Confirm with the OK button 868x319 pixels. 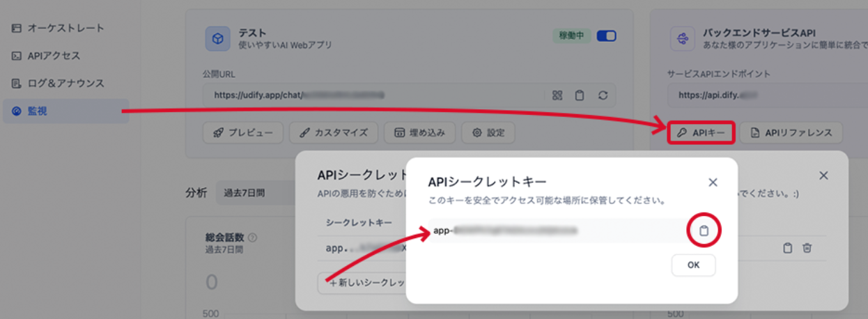click(693, 265)
